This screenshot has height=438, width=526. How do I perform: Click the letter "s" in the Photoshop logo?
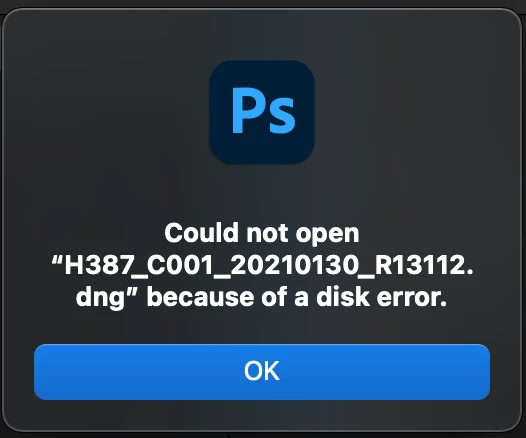tap(281, 116)
